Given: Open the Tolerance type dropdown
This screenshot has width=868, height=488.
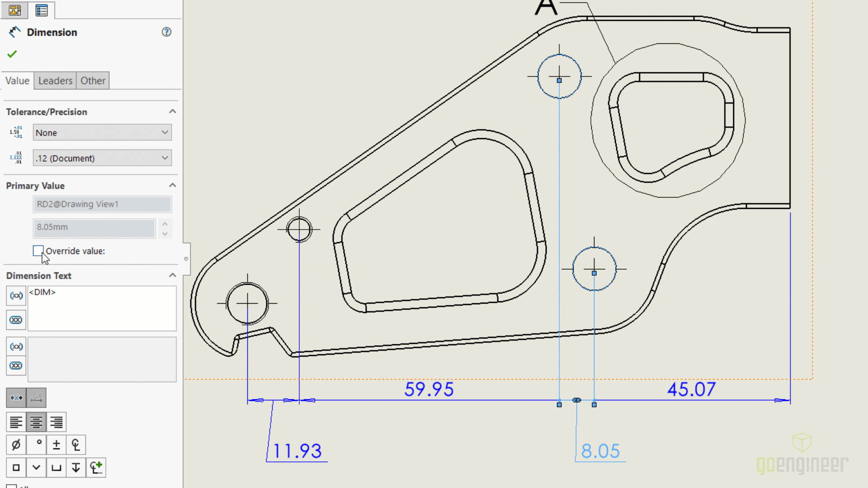Looking at the screenshot, I should click(x=101, y=132).
